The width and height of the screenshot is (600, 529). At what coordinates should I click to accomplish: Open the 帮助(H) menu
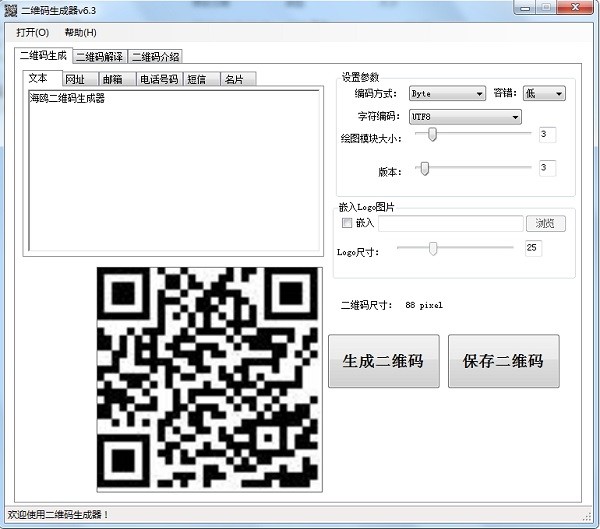point(80,32)
